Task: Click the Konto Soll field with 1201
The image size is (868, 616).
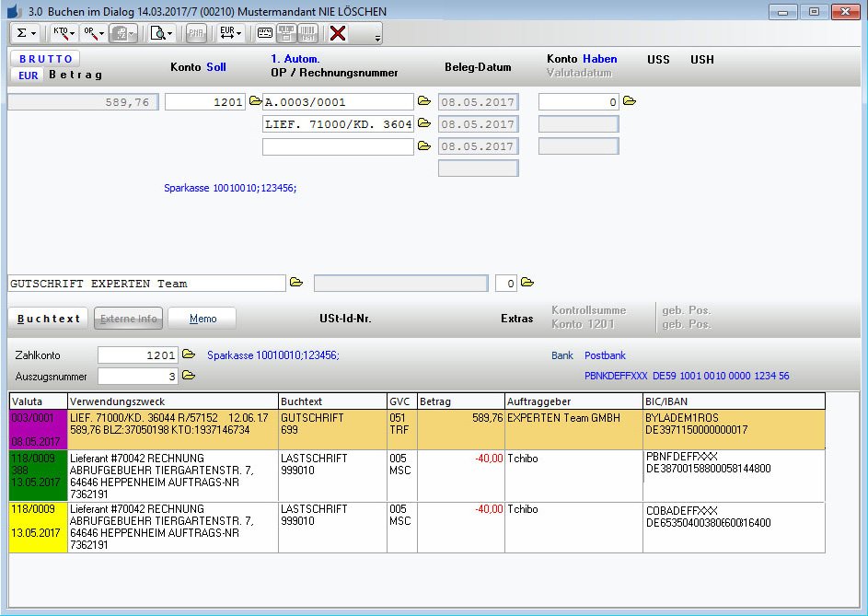Action: click(205, 102)
